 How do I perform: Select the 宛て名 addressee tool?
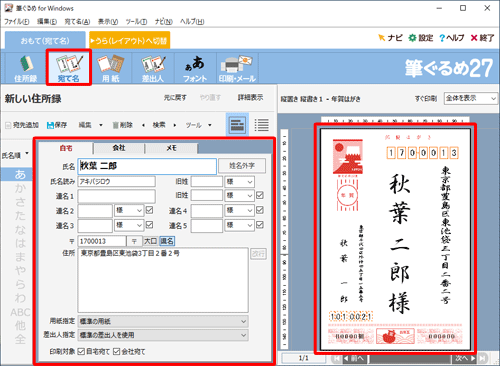pyautogui.click(x=68, y=68)
